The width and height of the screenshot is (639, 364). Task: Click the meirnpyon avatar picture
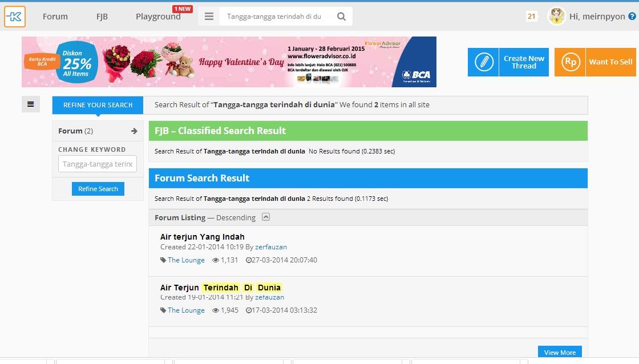pos(556,17)
